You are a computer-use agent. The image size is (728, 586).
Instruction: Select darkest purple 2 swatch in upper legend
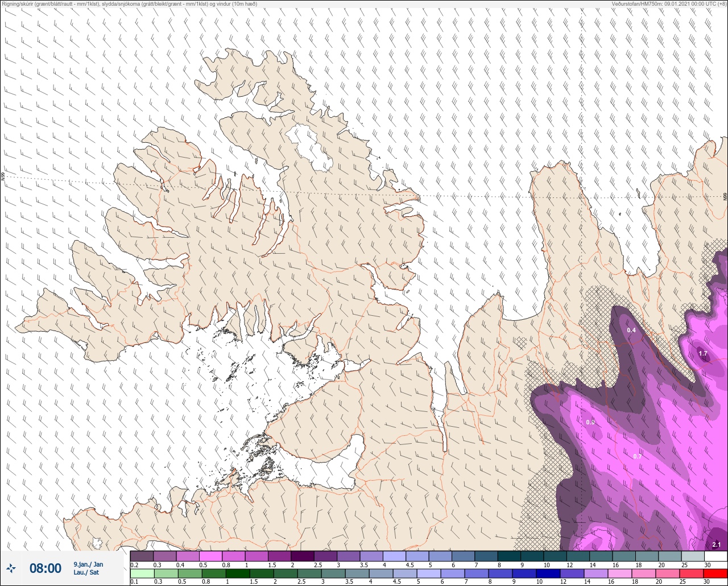pos(303,556)
